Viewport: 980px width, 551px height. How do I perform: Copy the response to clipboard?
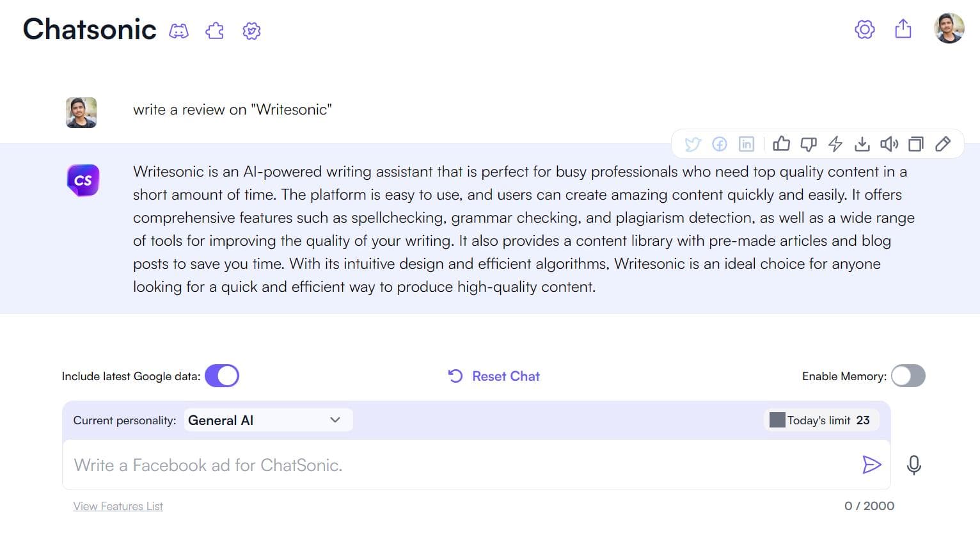pos(916,144)
